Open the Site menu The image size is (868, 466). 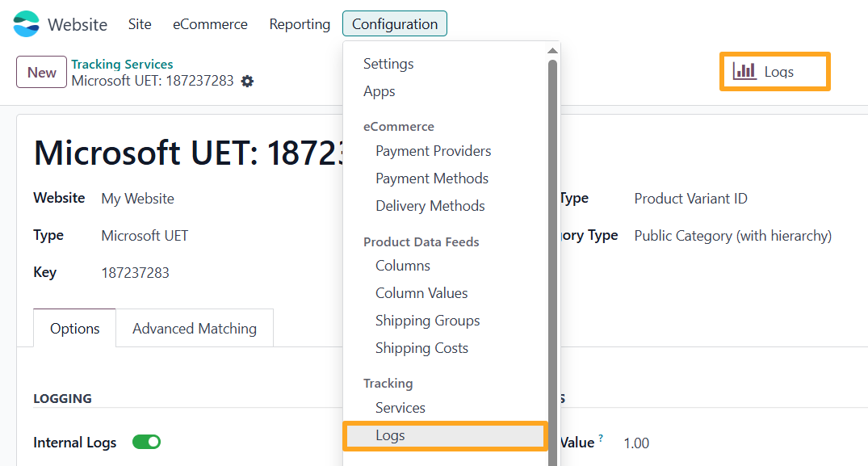(140, 24)
